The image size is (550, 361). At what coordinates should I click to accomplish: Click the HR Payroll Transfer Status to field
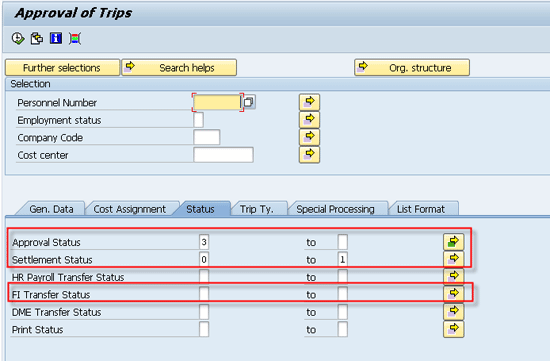(x=343, y=277)
